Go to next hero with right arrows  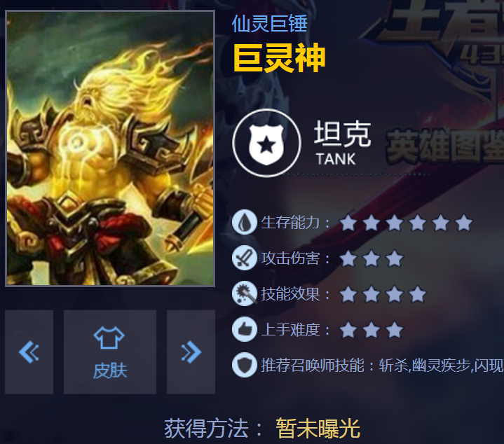(191, 352)
